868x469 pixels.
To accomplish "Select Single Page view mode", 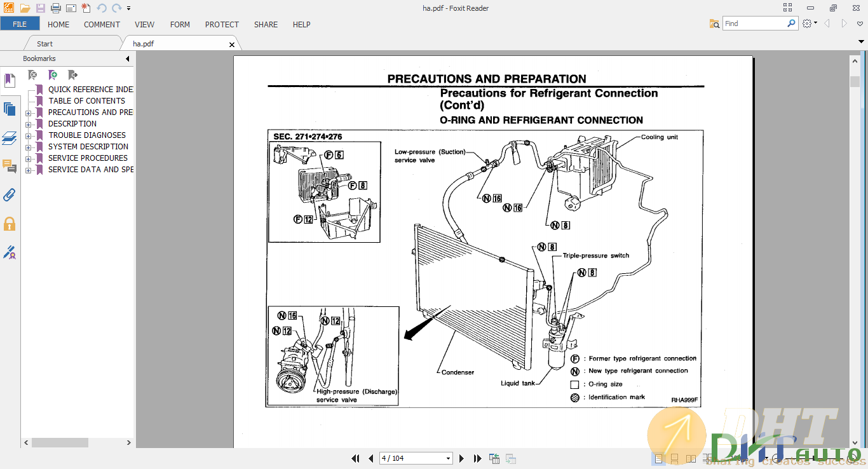I will (x=658, y=458).
